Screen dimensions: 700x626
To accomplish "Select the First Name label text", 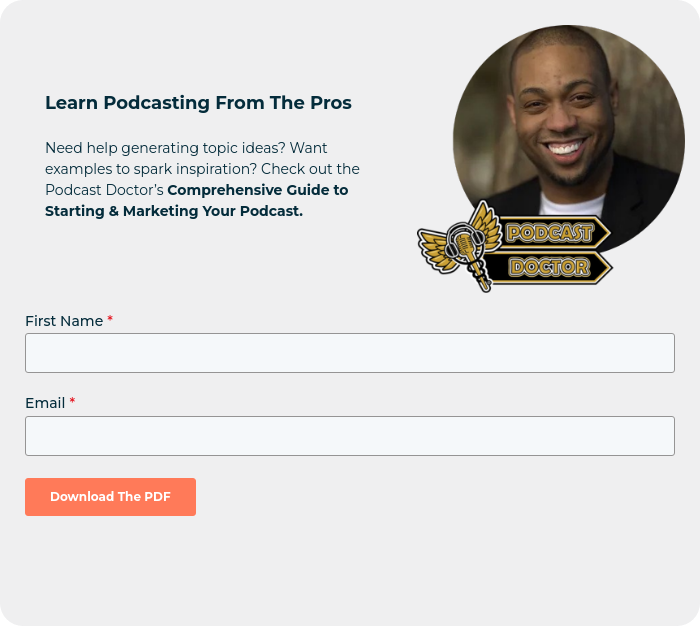I will coord(64,321).
